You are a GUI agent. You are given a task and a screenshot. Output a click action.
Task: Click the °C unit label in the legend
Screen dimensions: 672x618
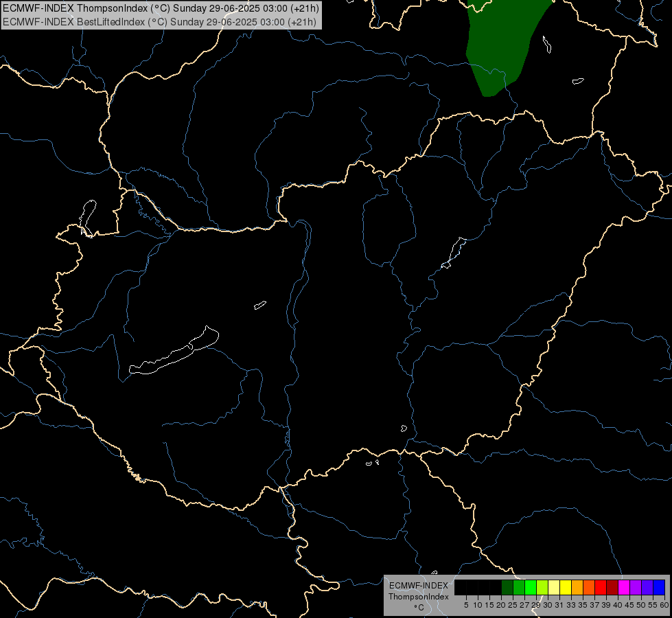coord(419,607)
